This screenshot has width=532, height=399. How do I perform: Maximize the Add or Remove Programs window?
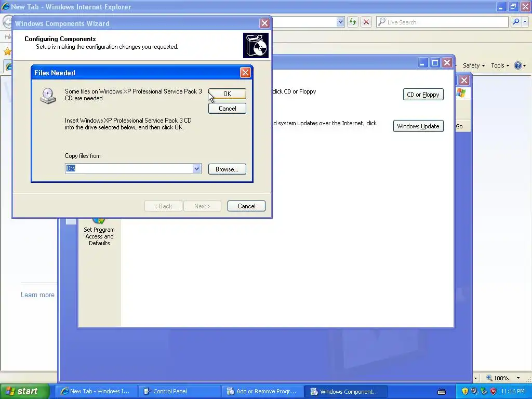click(x=435, y=63)
